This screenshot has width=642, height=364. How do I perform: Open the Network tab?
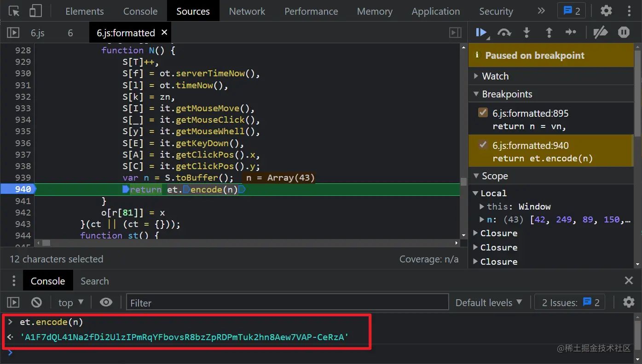[x=247, y=11]
